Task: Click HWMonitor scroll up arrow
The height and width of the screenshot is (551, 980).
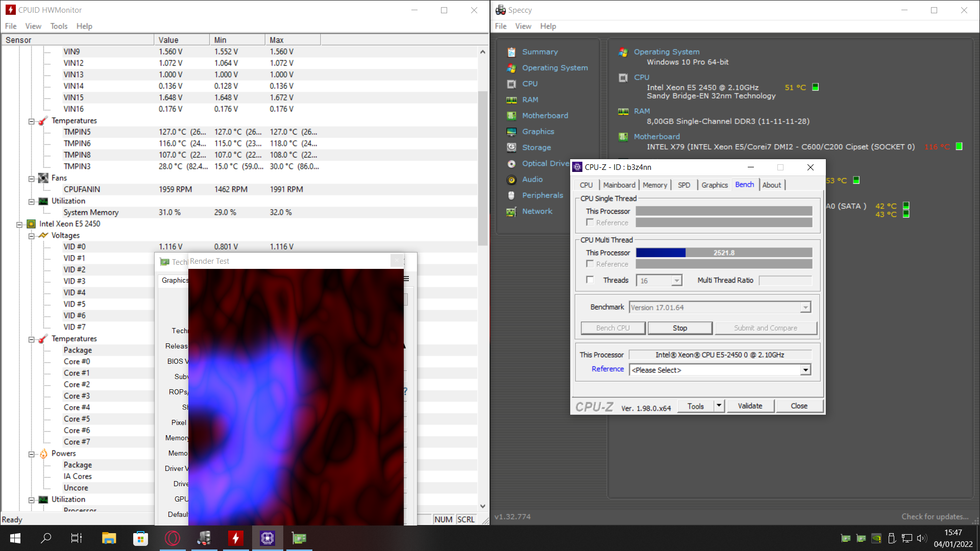Action: pos(482,52)
